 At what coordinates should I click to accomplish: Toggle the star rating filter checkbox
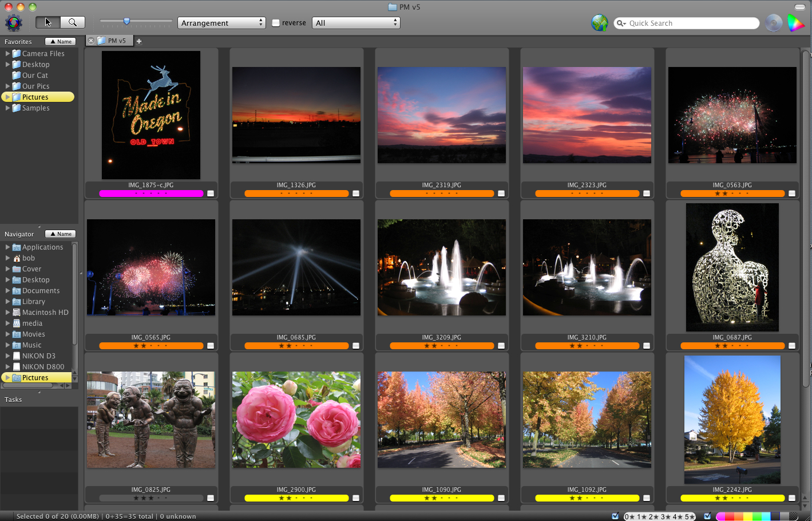point(615,516)
